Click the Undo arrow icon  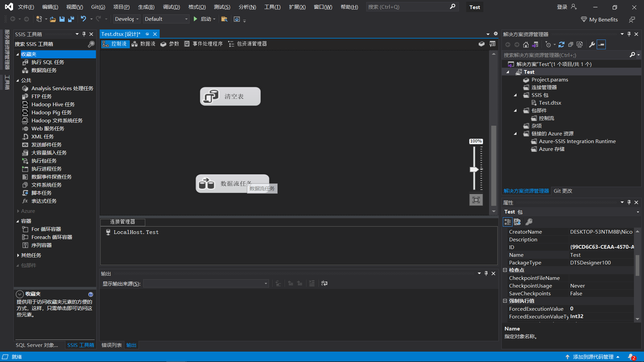pos(84,19)
